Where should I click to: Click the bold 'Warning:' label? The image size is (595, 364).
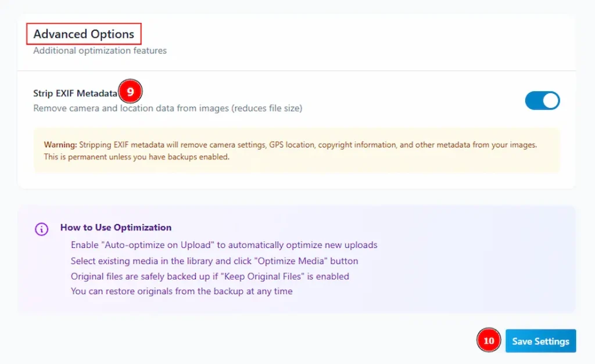[x=60, y=145]
